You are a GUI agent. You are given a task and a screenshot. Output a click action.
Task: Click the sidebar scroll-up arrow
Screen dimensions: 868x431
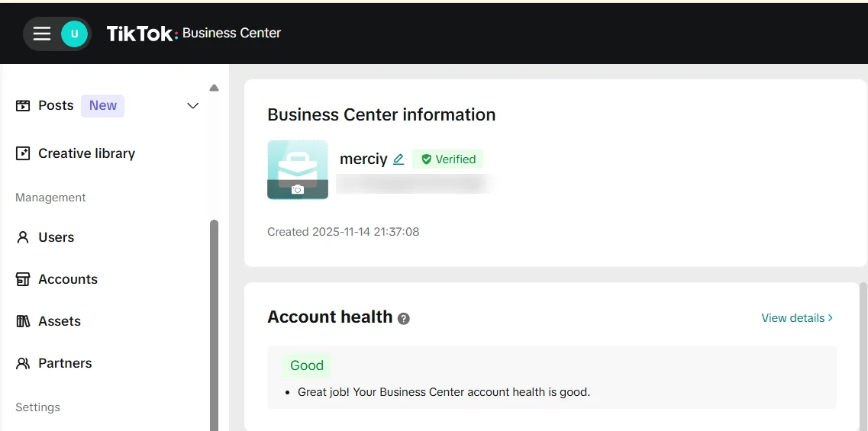click(x=215, y=88)
